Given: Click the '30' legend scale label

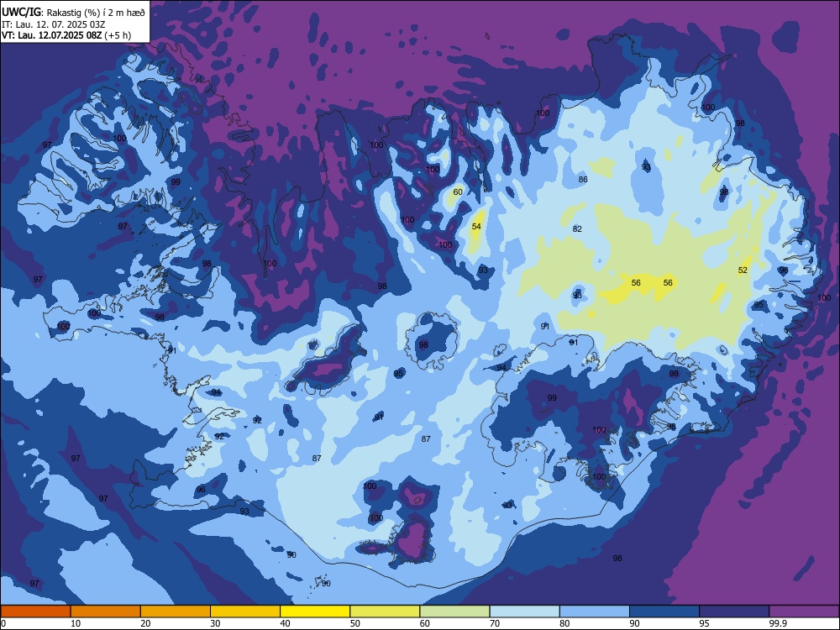Looking at the screenshot, I should coord(215,623).
